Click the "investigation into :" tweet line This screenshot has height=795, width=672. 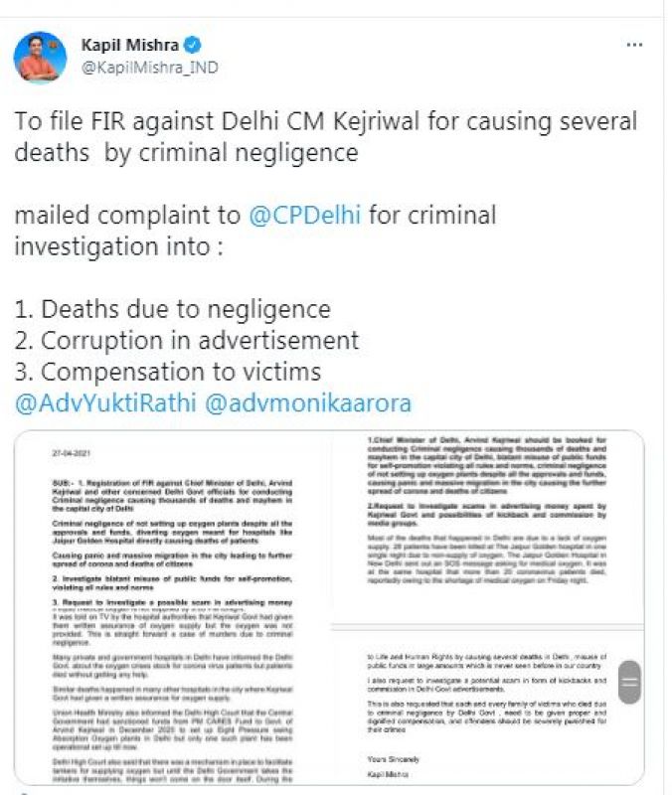[118, 246]
